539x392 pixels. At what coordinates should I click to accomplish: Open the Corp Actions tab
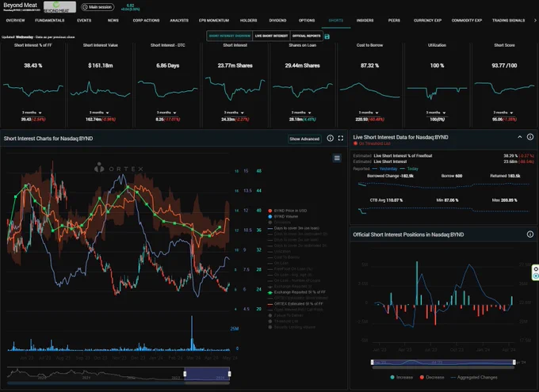tap(146, 21)
